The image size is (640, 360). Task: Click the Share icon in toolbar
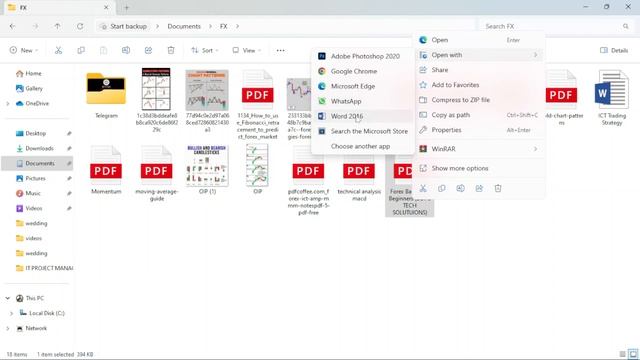tap(148, 50)
